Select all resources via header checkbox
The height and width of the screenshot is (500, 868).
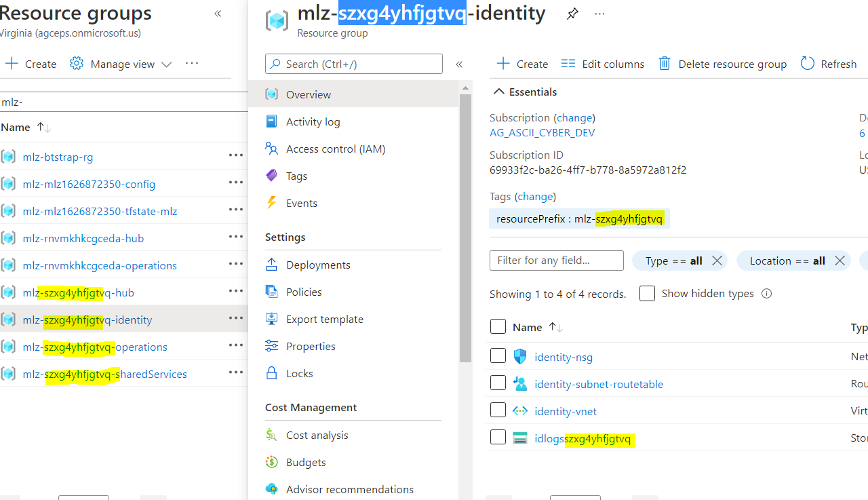tap(498, 326)
